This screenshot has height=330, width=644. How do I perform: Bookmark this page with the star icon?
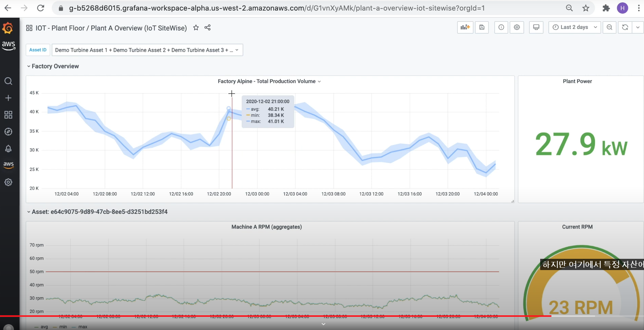pos(585,8)
